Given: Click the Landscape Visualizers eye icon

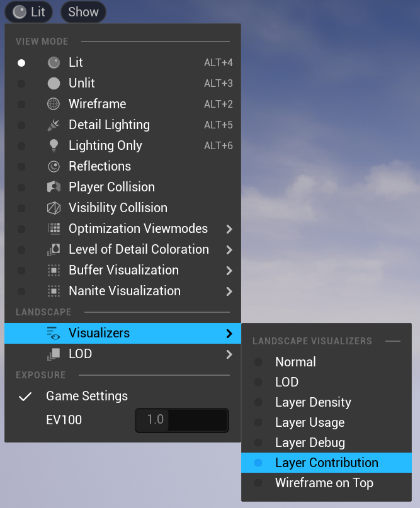Looking at the screenshot, I should click(x=54, y=334).
